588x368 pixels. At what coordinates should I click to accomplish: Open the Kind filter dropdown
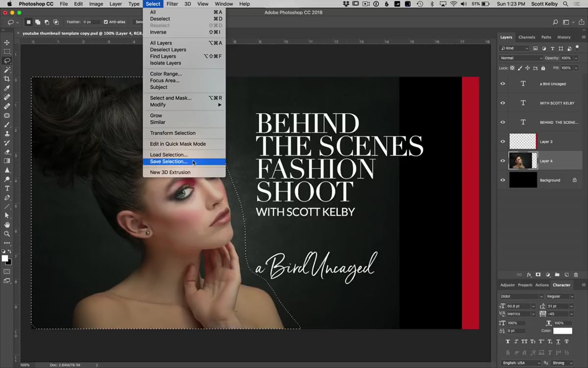point(514,48)
